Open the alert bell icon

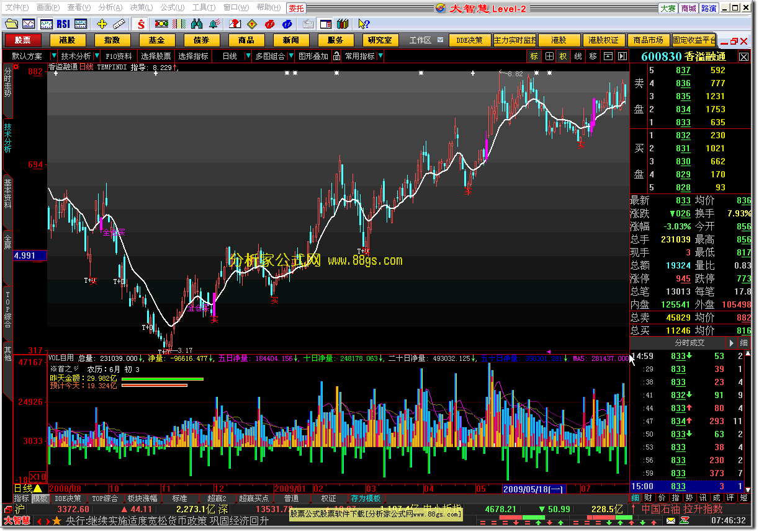(214, 24)
